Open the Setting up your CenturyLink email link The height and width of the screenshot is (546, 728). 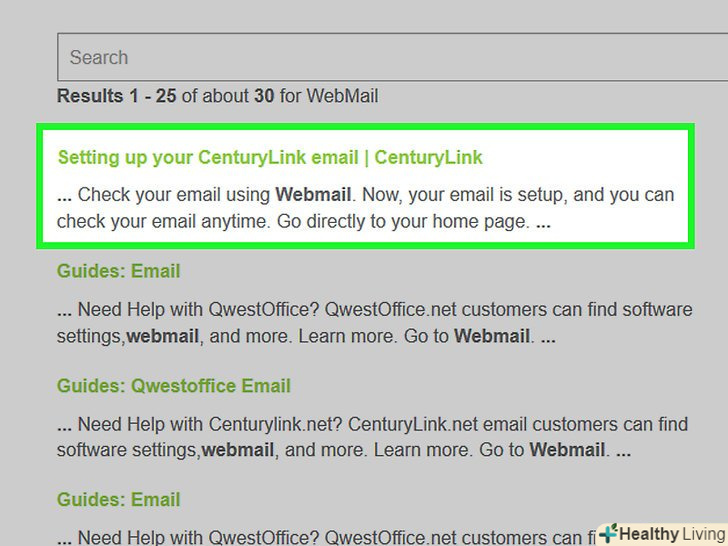coord(270,158)
